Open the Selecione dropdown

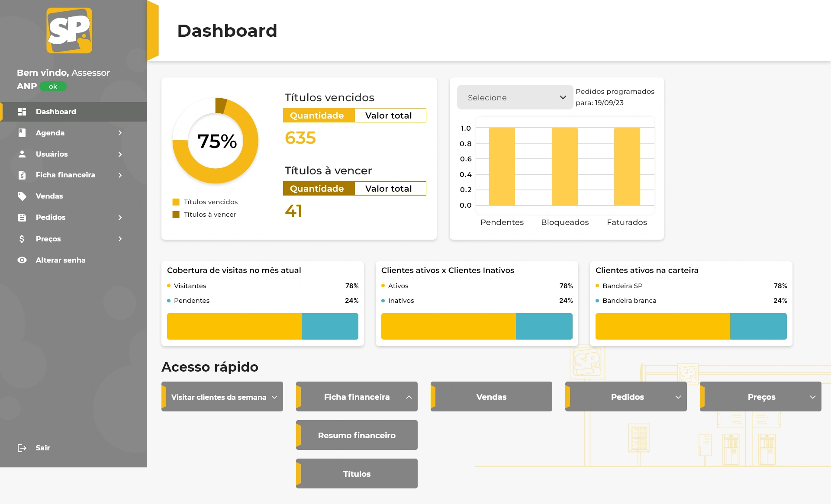coord(515,97)
